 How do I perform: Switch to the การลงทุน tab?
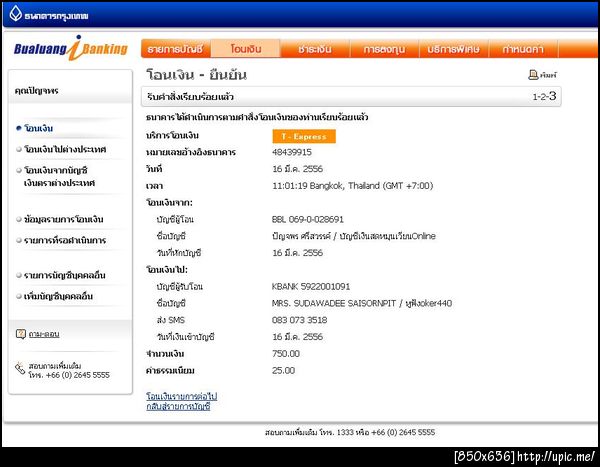click(x=384, y=49)
